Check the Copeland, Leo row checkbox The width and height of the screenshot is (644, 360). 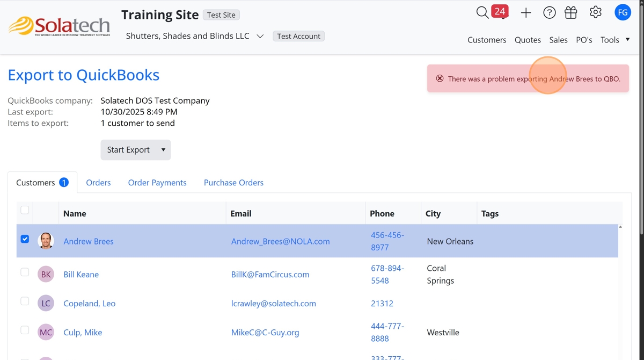point(25,301)
